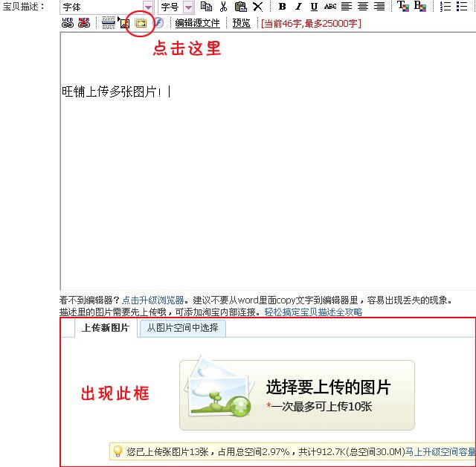
Task: Click the Cut scissors icon
Action: 223,7
